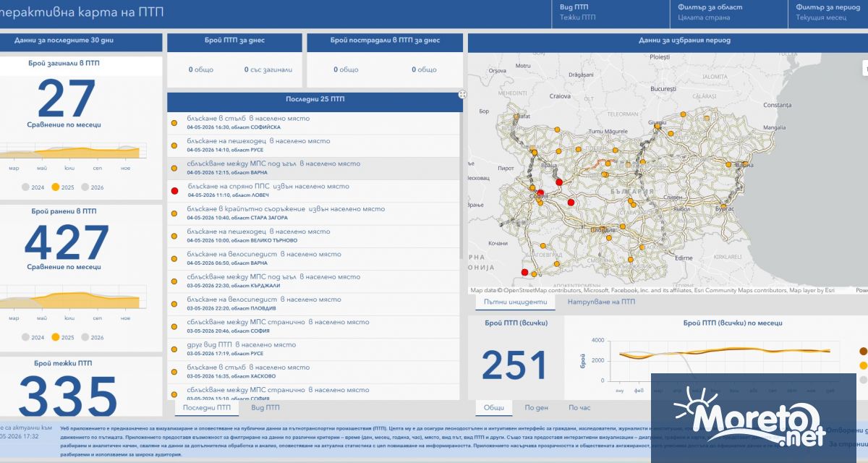Click the orange dot of the 16:35 ХАСКОВО accident
This screenshot has height=463, width=868.
(174, 372)
